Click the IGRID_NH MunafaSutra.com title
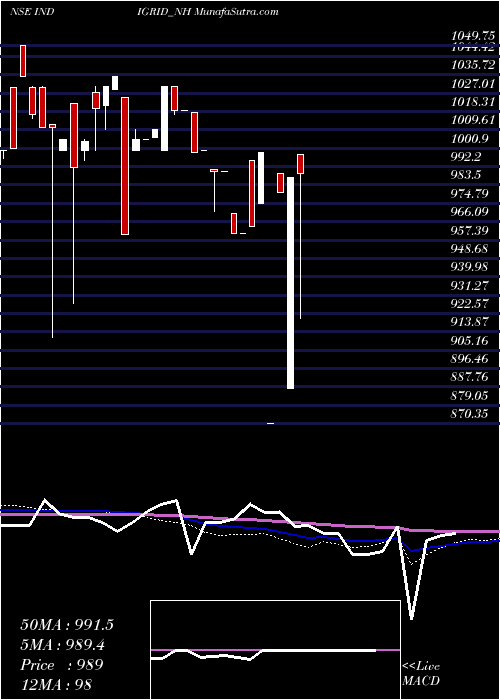Viewport: 500px width, 700px height. tap(208, 12)
